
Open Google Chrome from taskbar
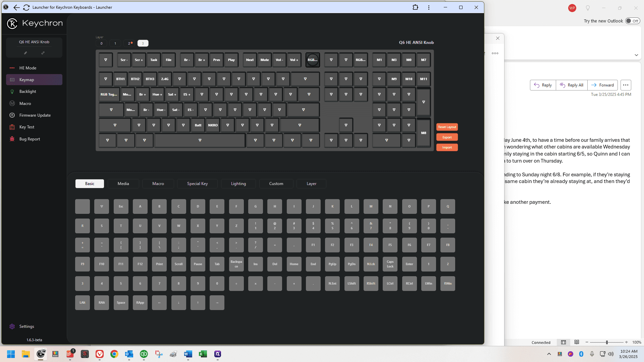point(114,354)
